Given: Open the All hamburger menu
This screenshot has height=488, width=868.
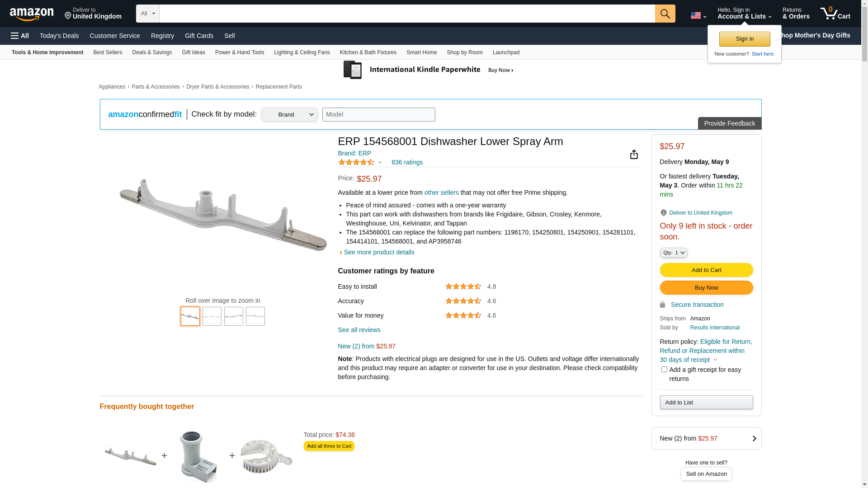Looking at the screenshot, I should 20,36.
